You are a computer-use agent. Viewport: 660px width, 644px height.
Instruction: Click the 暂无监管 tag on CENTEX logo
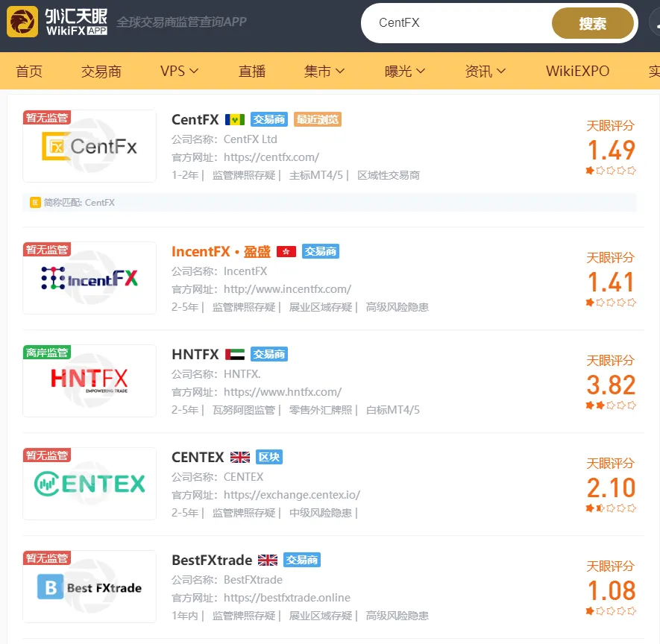[47, 455]
